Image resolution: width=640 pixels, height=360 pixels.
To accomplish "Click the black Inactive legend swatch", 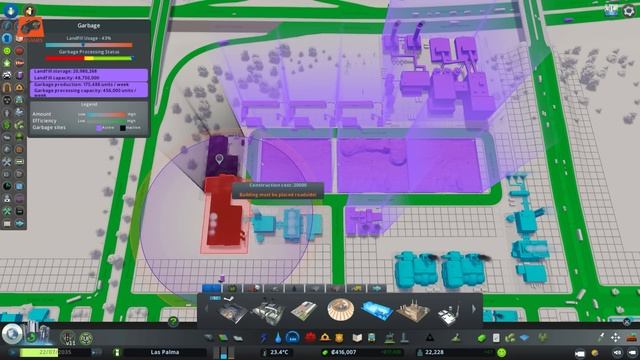I will tap(122, 128).
